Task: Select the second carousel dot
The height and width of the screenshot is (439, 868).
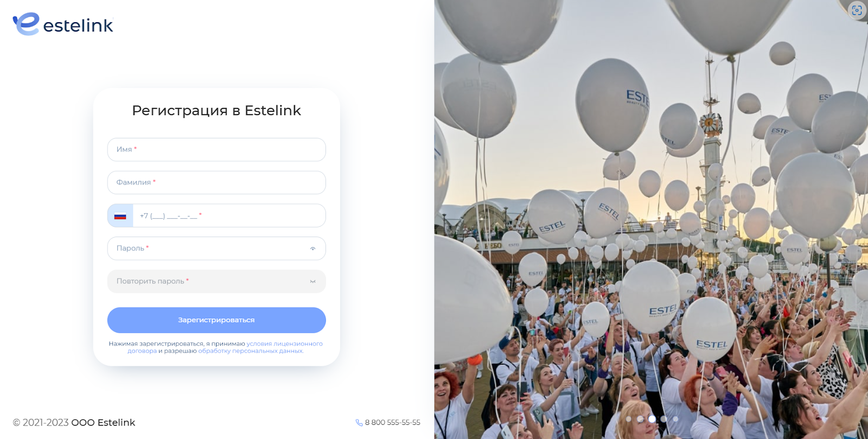Action: click(640, 419)
